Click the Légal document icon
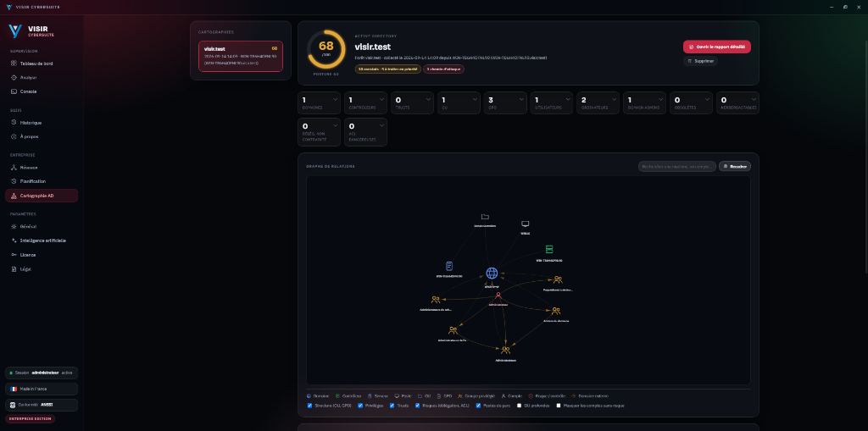Image resolution: width=868 pixels, height=431 pixels. (x=14, y=269)
